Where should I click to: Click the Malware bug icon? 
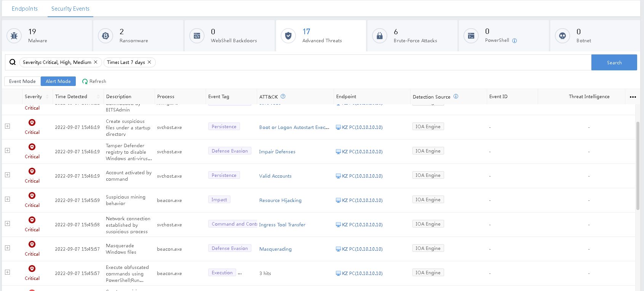pos(14,36)
